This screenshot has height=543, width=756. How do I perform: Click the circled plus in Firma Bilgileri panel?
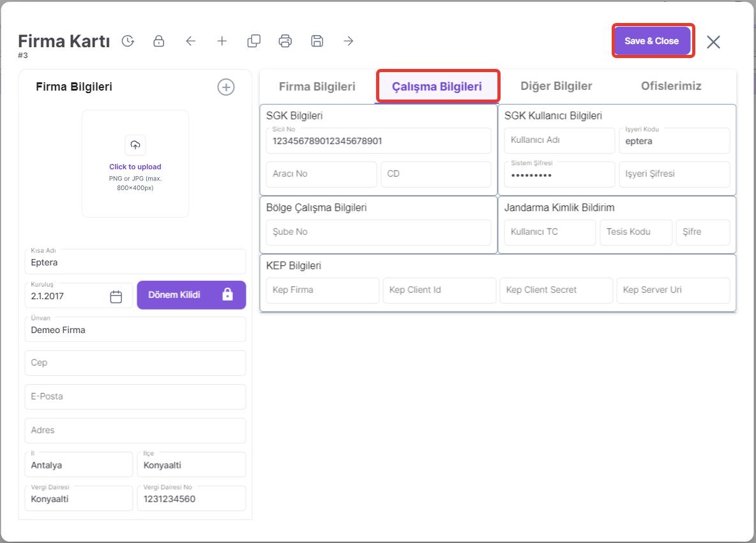pos(226,87)
